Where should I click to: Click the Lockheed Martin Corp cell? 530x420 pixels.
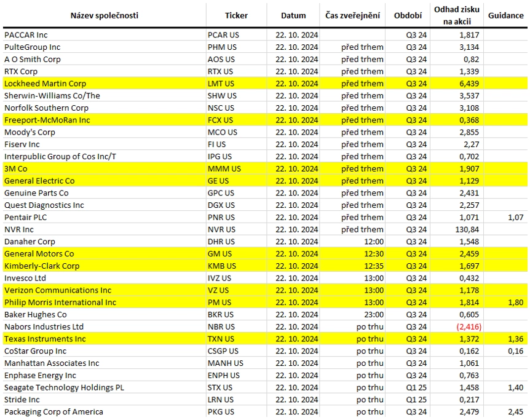coord(105,84)
